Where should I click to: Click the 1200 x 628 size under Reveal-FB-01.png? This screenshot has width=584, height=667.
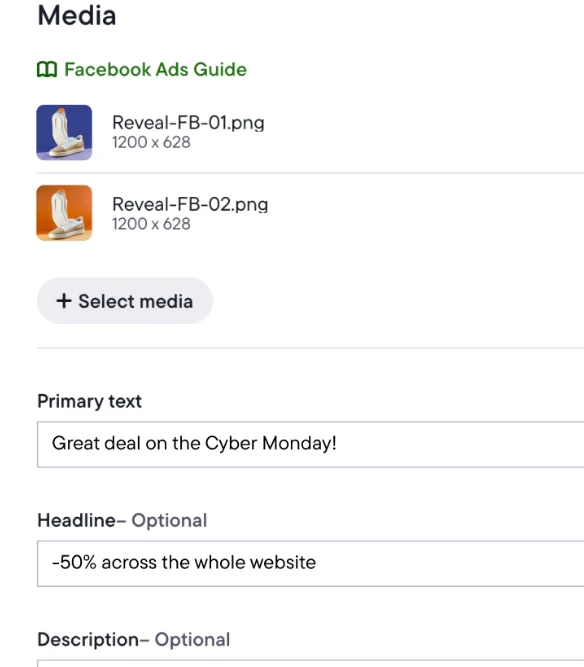pos(151,142)
